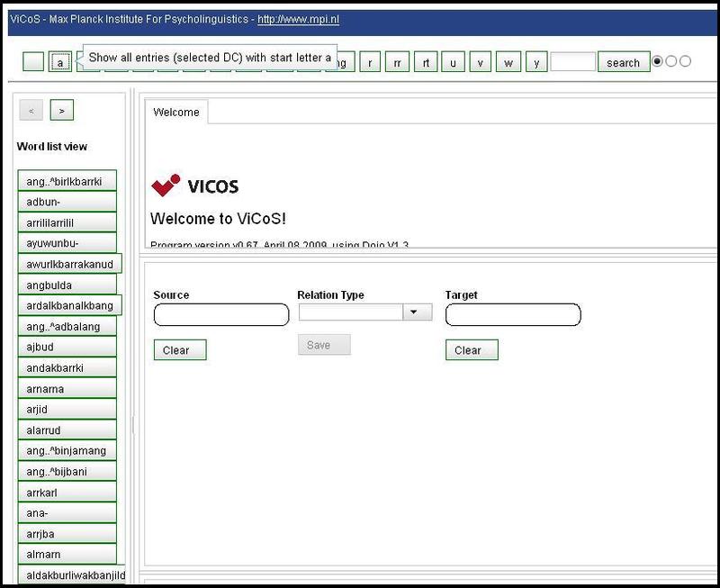This screenshot has height=588, width=720.
Task: Select word arrililarrilil
Action: point(67,222)
